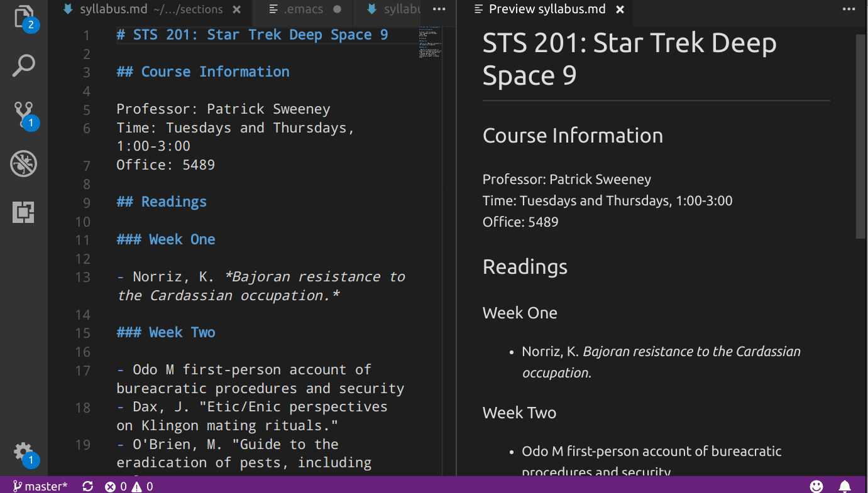Click '### Week One' line in the editor
Image resolution: width=868 pixels, height=493 pixels.
(x=166, y=239)
